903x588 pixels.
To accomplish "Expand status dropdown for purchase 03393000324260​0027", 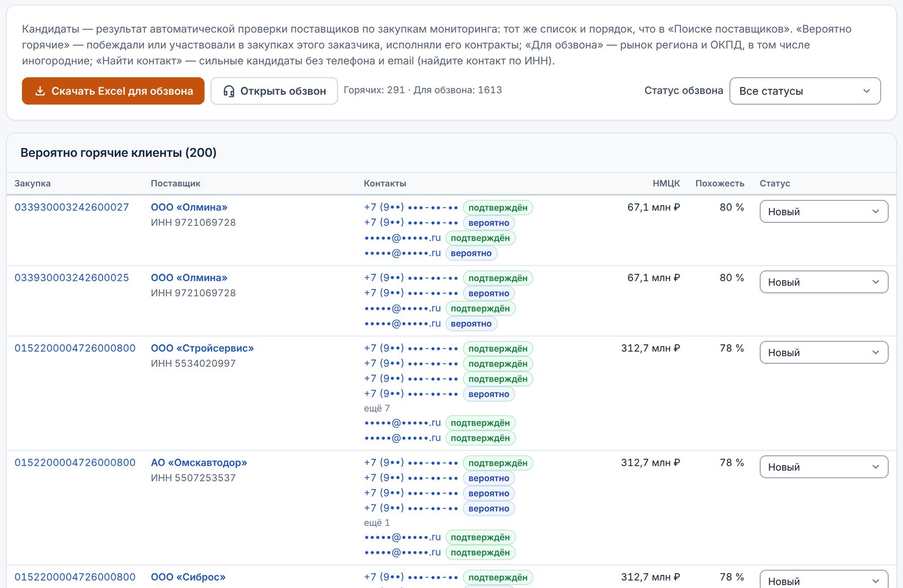I will pyautogui.click(x=824, y=212).
